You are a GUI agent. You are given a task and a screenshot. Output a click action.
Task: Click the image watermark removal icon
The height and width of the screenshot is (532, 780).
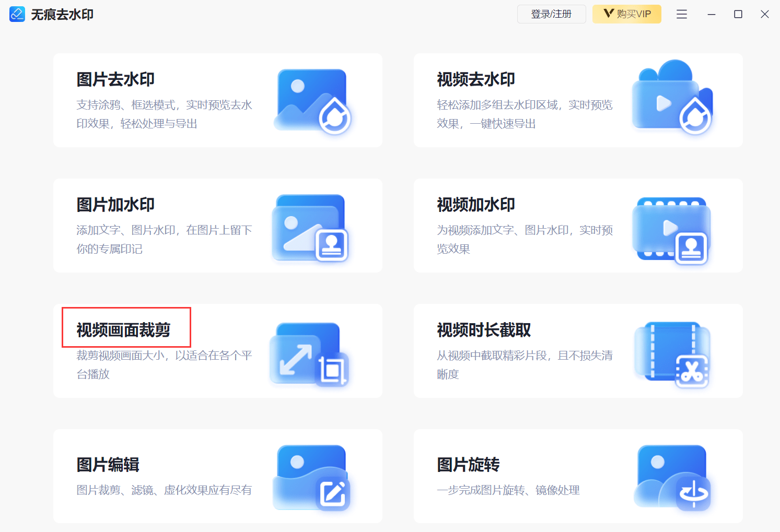(312, 101)
